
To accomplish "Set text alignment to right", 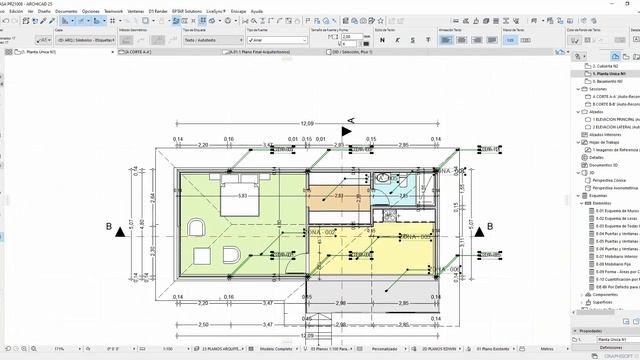I will point(477,40).
